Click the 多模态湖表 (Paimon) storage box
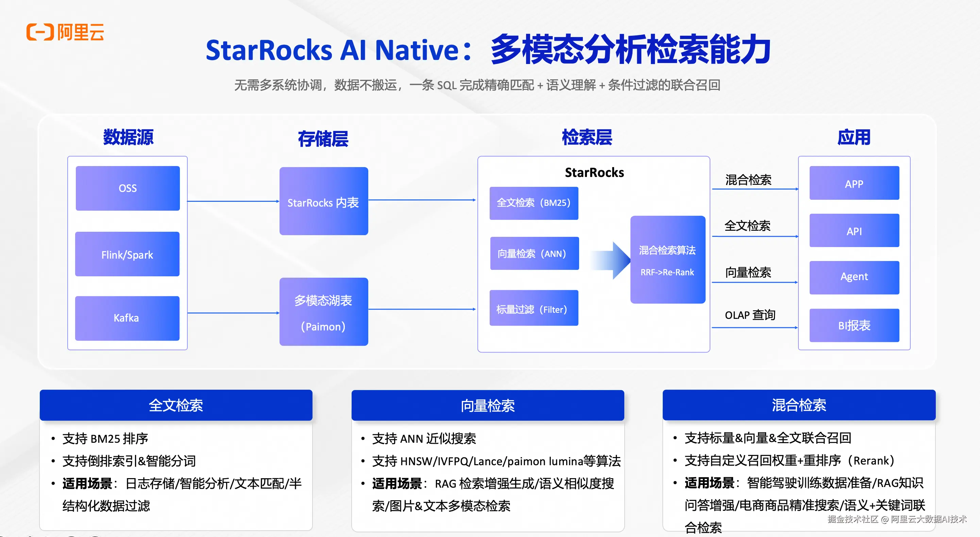 coord(324,311)
